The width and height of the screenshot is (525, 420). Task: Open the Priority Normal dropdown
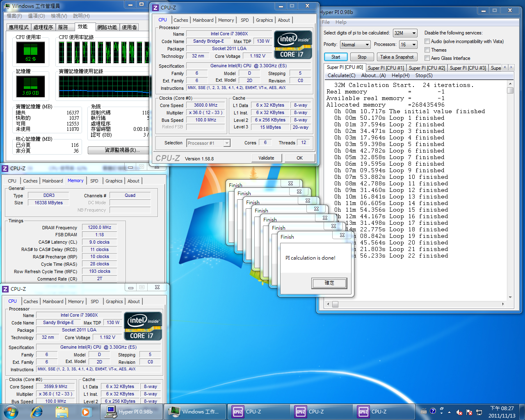pos(355,45)
